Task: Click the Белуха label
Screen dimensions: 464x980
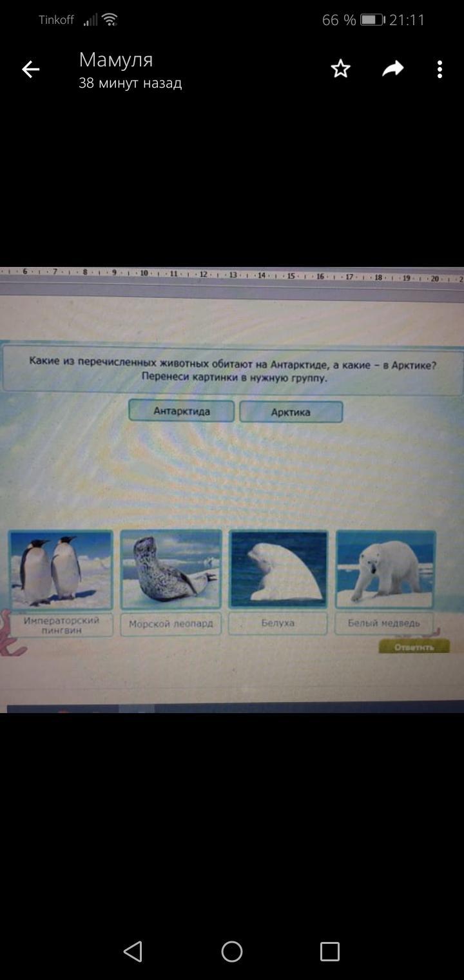Action: coord(278,623)
